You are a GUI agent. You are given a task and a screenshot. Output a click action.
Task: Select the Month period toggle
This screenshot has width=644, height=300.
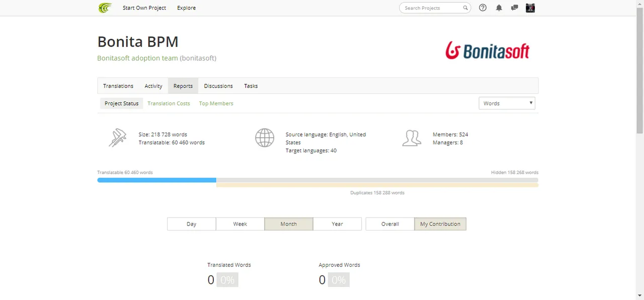(x=288, y=224)
